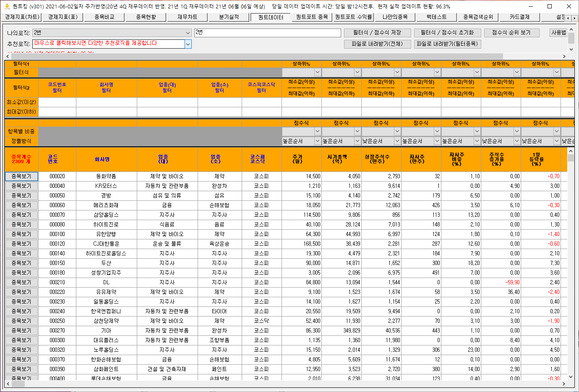The height and width of the screenshot is (392, 579).
Task: Select the 분기실적 tab
Action: [x=229, y=17]
